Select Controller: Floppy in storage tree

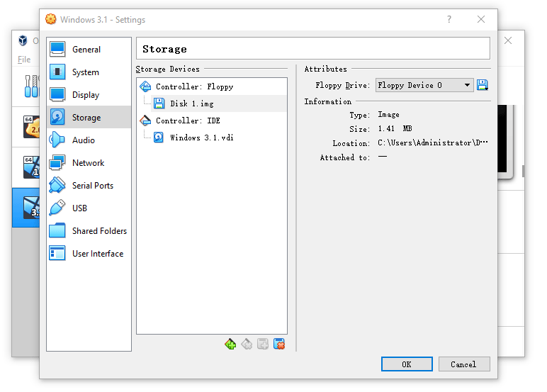coord(212,86)
